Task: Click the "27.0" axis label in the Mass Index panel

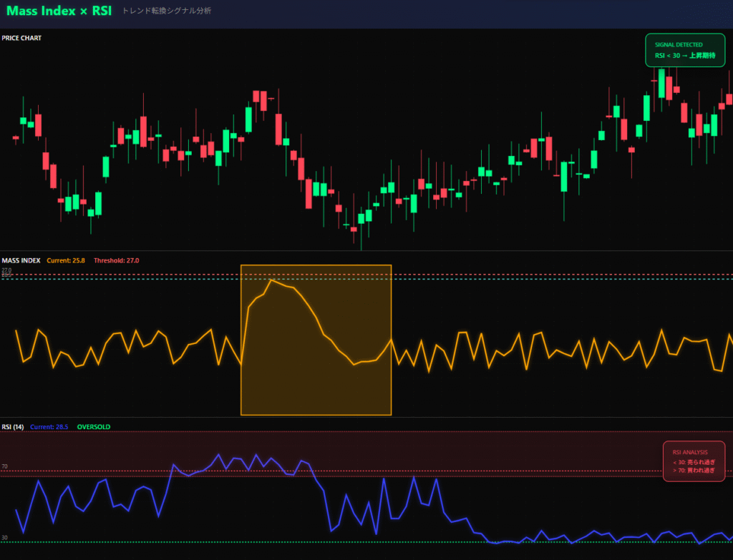Action: [6, 270]
